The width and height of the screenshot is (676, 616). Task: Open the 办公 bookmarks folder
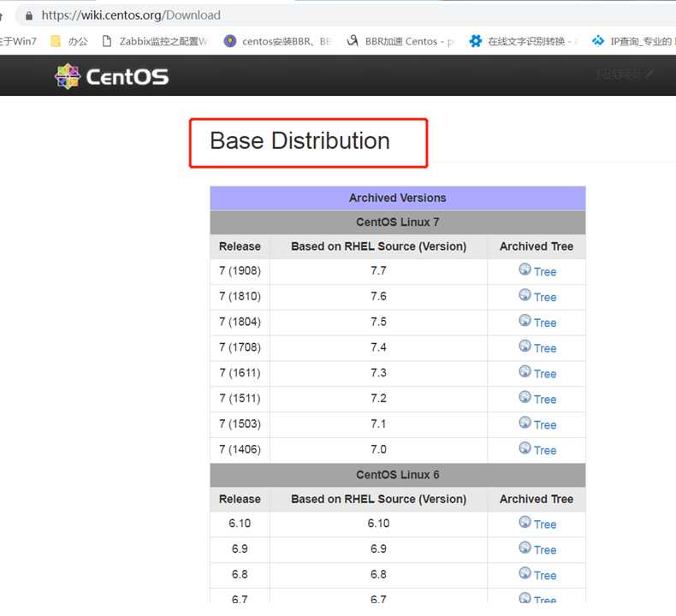(x=69, y=41)
